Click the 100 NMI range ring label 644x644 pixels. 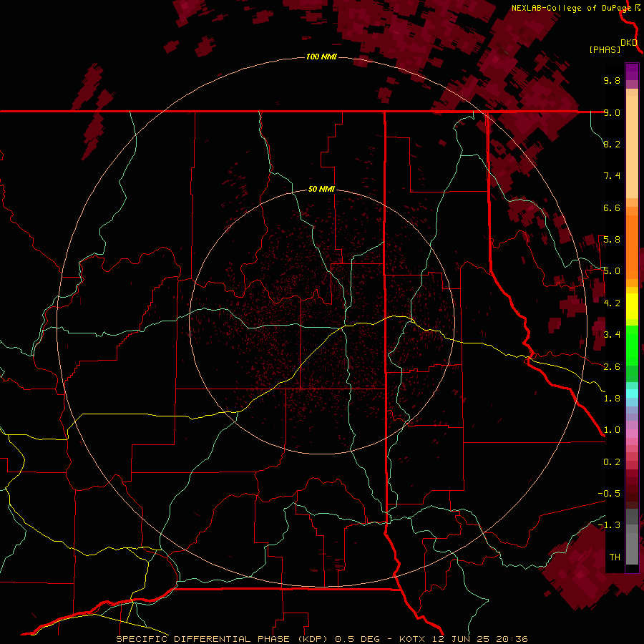point(321,57)
